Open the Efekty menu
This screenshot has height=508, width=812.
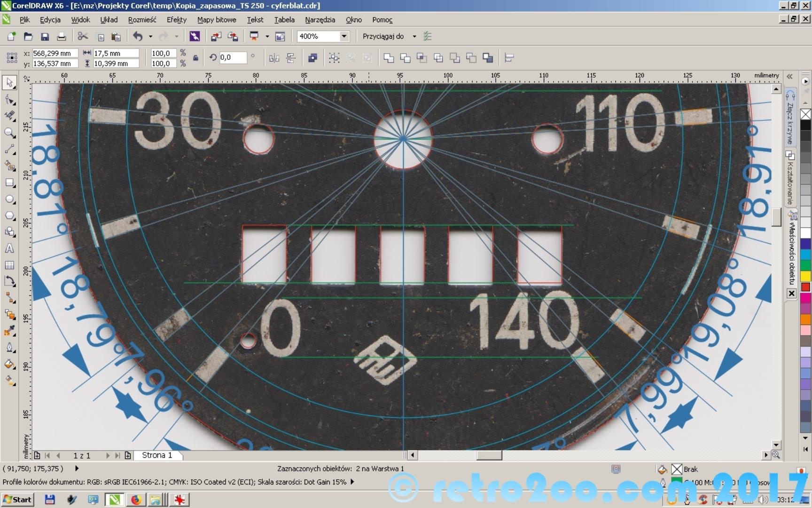176,20
